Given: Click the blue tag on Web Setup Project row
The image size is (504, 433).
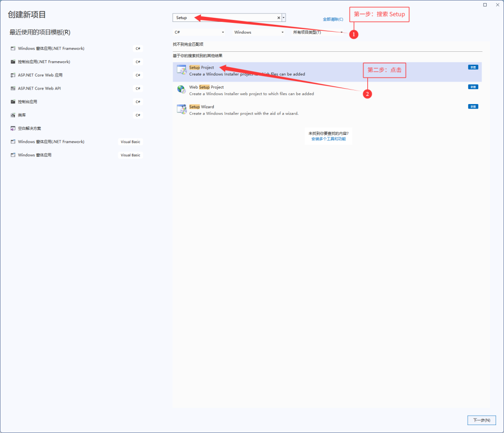Looking at the screenshot, I should coord(473,87).
